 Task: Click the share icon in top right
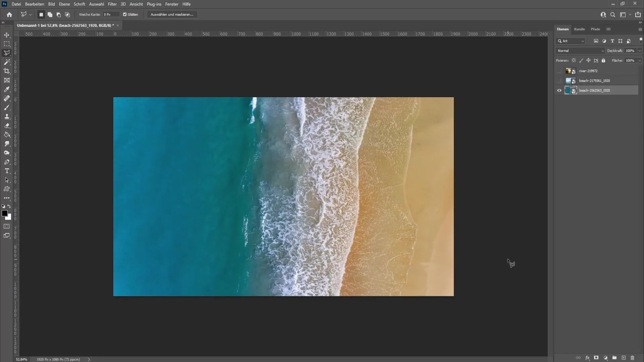(x=638, y=14)
